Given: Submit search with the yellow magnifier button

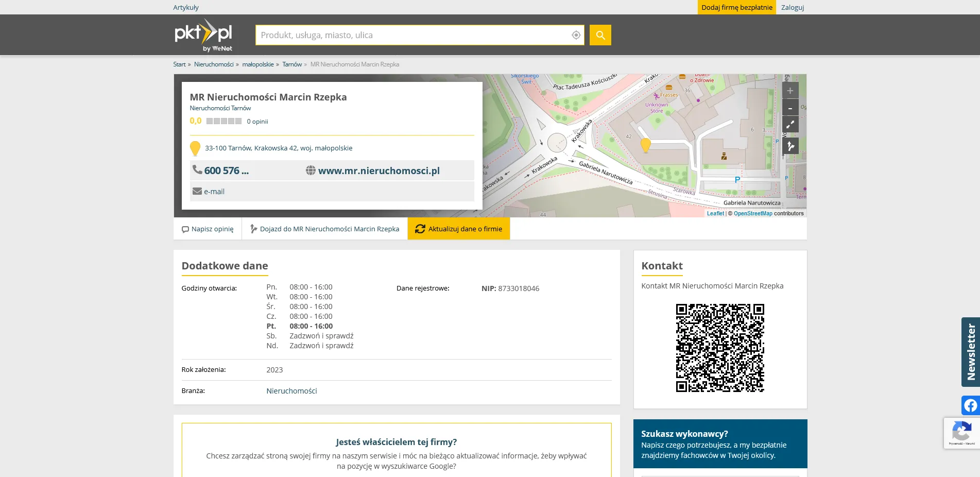Looking at the screenshot, I should [x=600, y=35].
